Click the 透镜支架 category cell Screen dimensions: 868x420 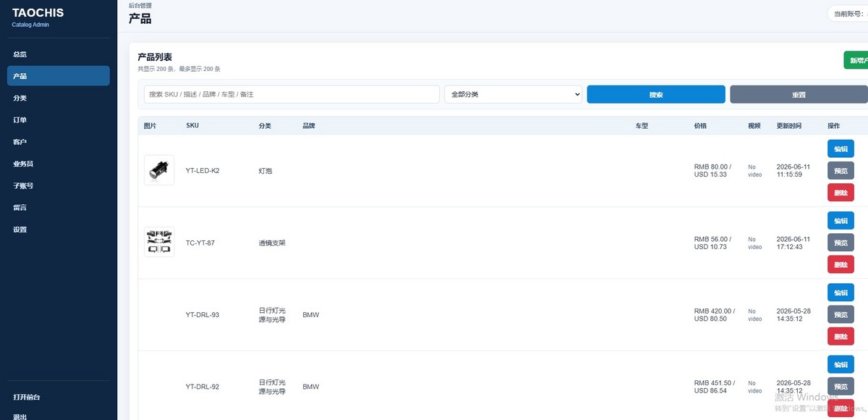coord(272,243)
